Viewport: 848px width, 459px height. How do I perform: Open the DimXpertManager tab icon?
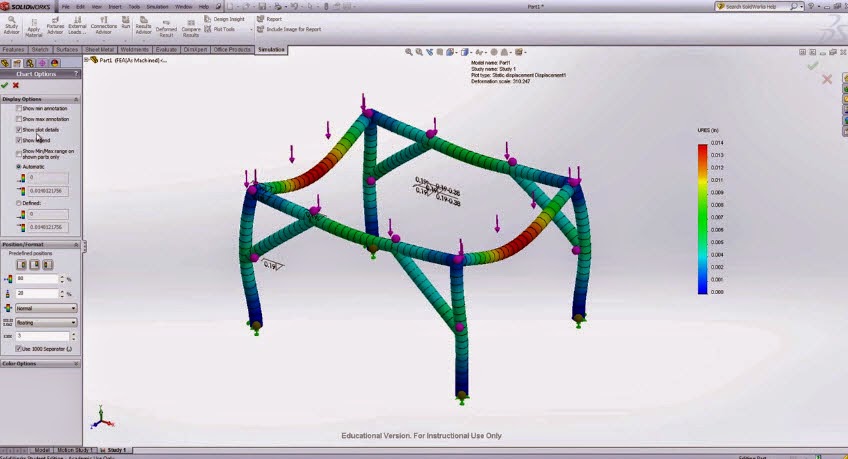click(42, 63)
